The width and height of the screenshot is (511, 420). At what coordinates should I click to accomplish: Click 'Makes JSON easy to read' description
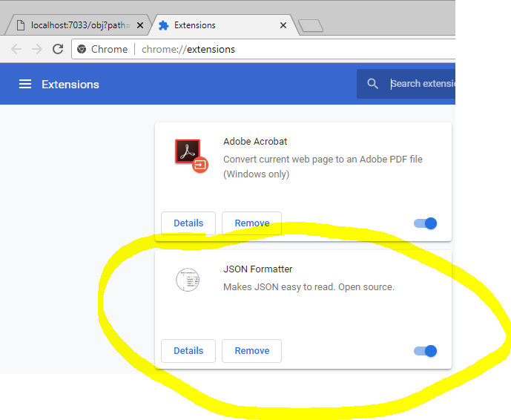click(x=309, y=287)
